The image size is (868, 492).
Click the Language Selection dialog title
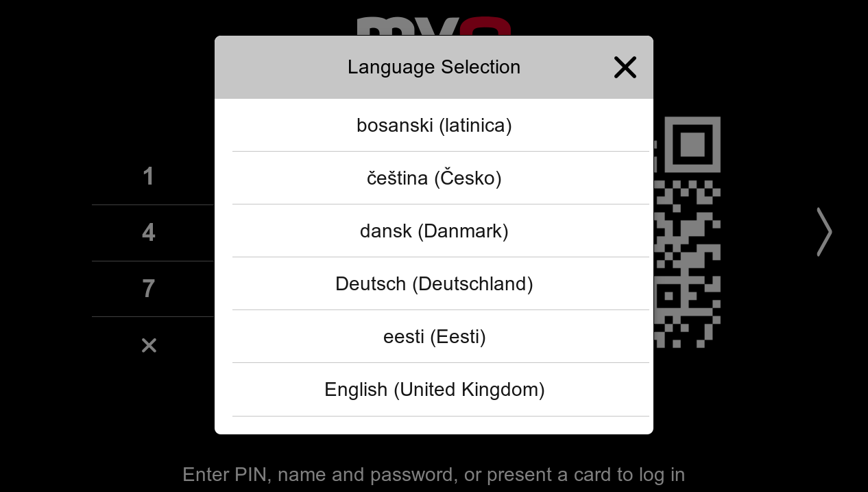pos(434,67)
